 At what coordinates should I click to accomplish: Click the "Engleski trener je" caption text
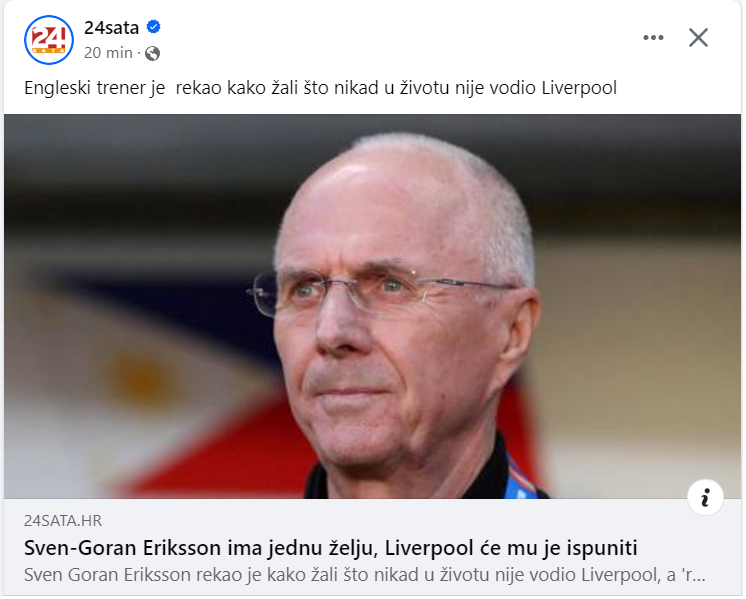point(95,88)
